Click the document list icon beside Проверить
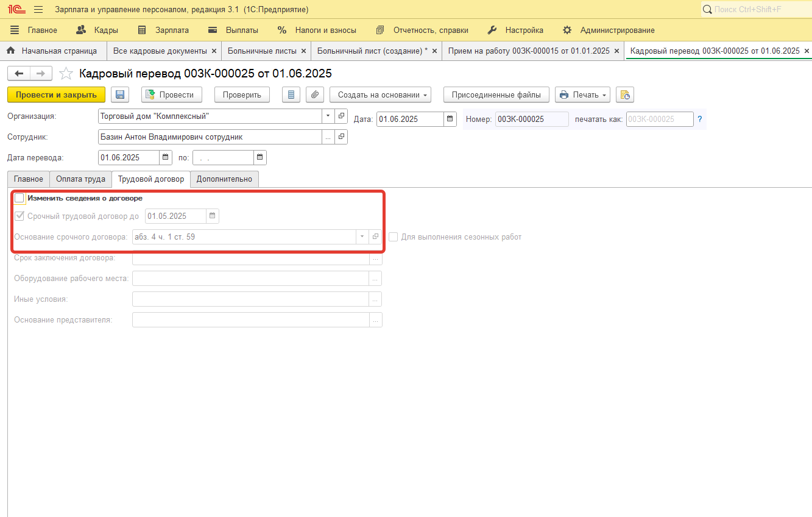Viewport: 812px width, 517px height. [x=291, y=94]
